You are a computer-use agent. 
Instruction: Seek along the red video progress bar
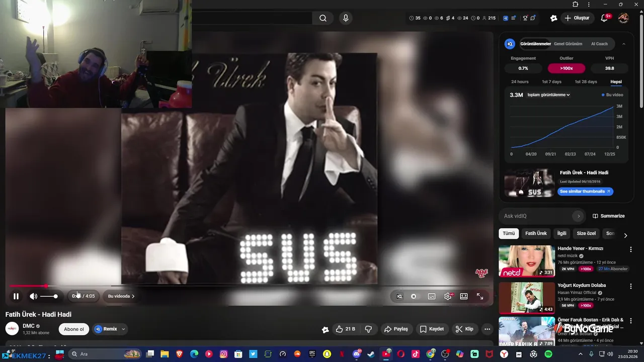coord(249,286)
